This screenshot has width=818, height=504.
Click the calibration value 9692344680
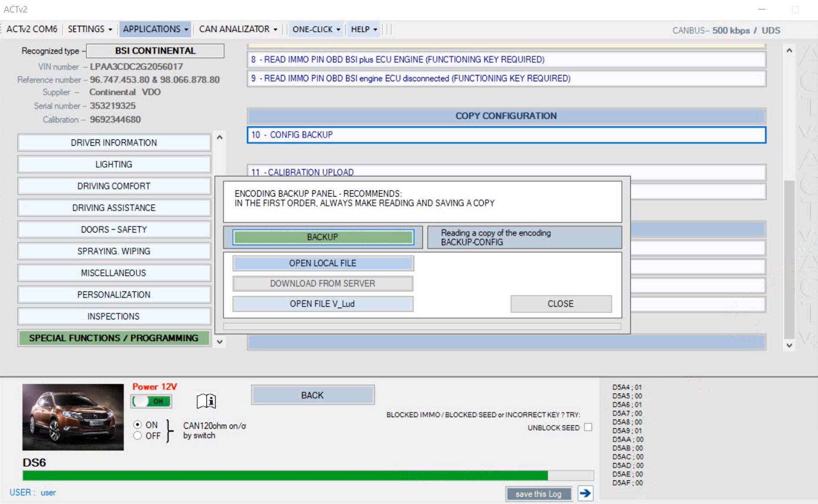point(115,119)
